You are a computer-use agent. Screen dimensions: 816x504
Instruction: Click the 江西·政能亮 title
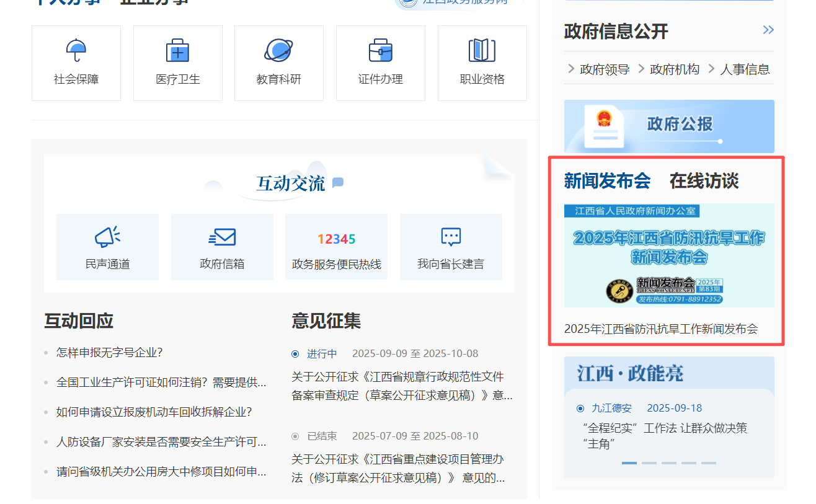[630, 373]
